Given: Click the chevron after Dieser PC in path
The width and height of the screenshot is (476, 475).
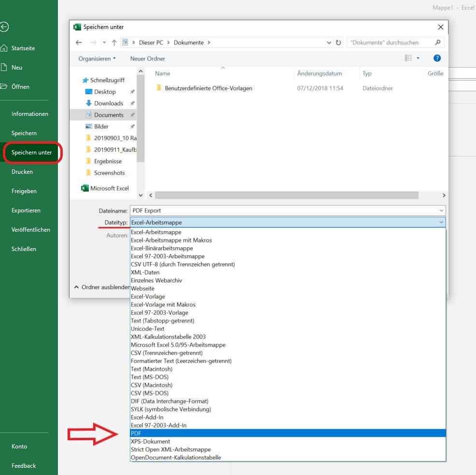Looking at the screenshot, I should 168,42.
